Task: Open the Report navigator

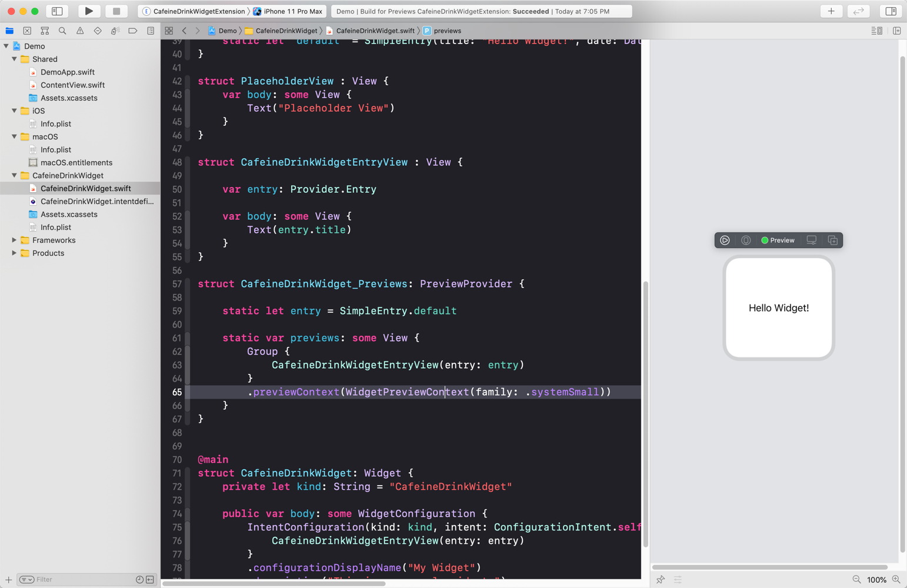Action: pos(151,31)
